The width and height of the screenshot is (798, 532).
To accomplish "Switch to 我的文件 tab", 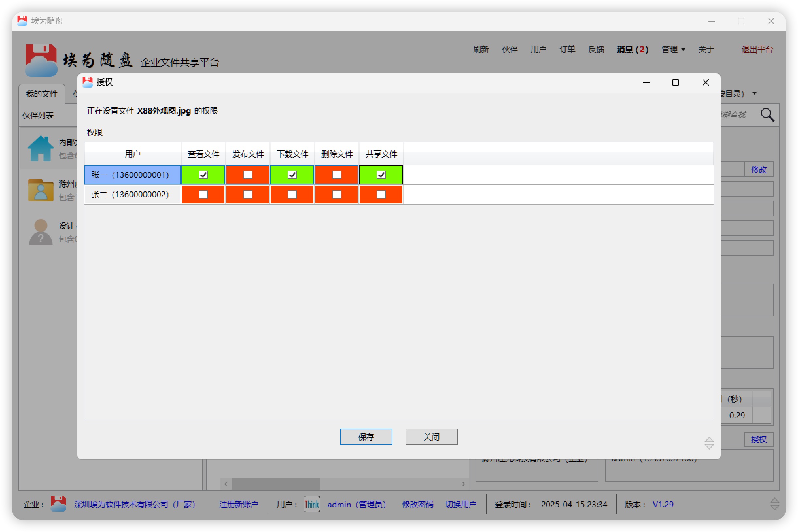I will click(42, 94).
